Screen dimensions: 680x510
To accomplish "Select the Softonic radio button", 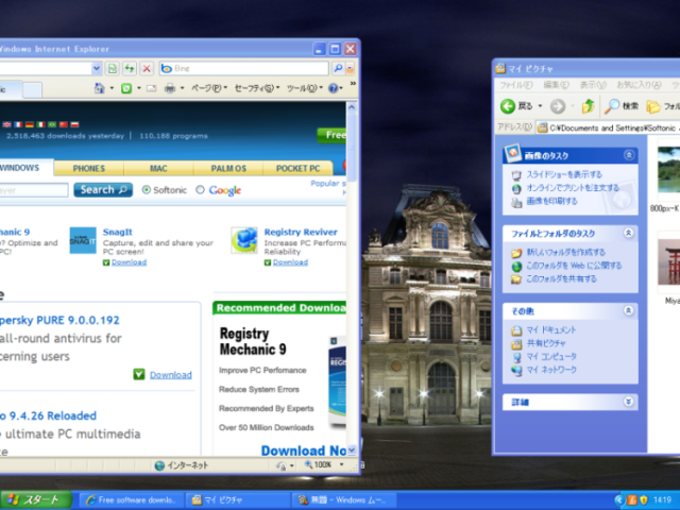I will point(146,190).
